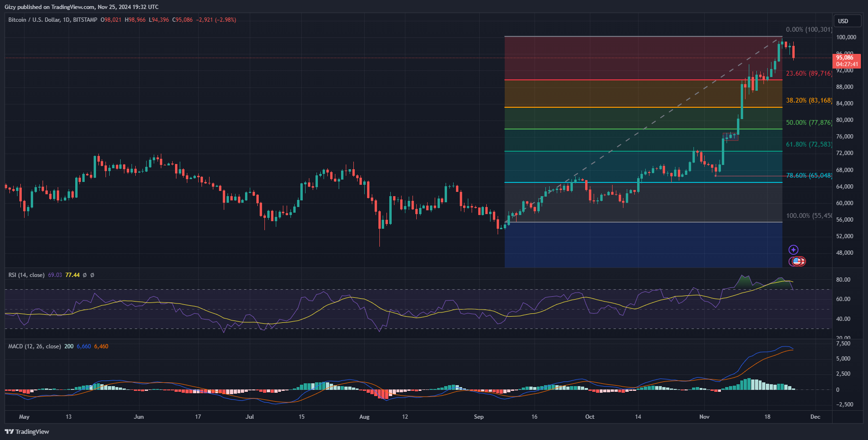Viewport: 868px width, 440px height.
Task: Click the RSI moving average value 77.44
Action: (72, 275)
